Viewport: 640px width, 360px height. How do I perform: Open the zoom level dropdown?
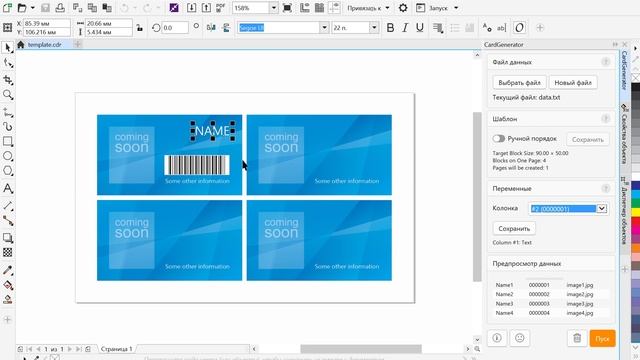pyautogui.click(x=274, y=8)
